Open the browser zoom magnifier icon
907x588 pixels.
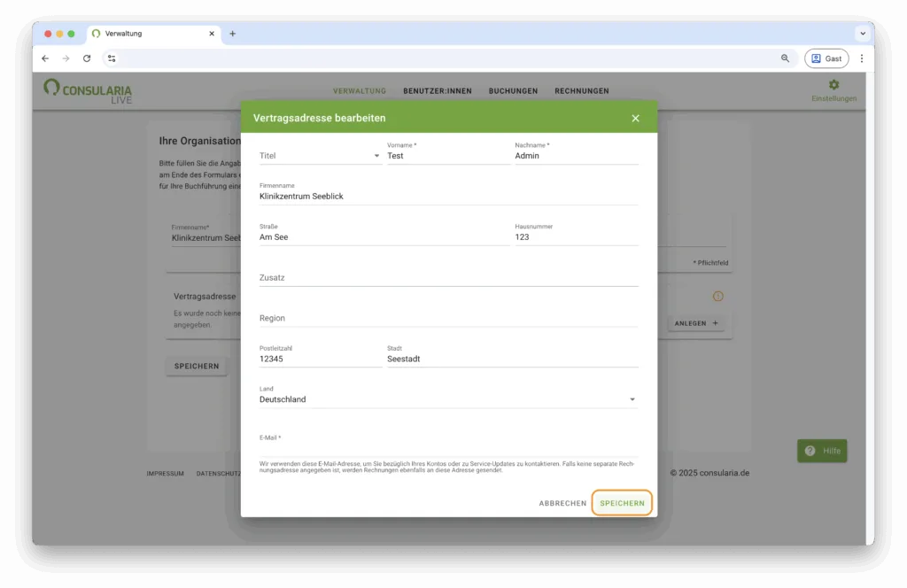point(785,58)
